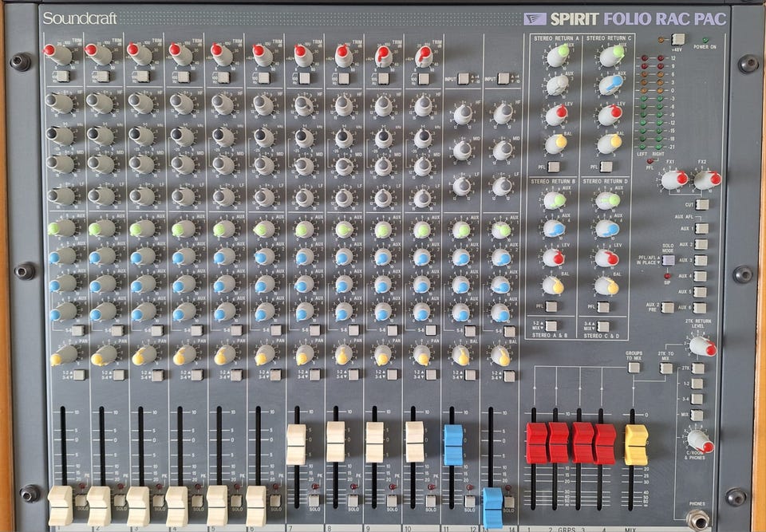Turn the 2TK RETURN LEVEL knob
The image size is (766, 532).
tap(702, 346)
